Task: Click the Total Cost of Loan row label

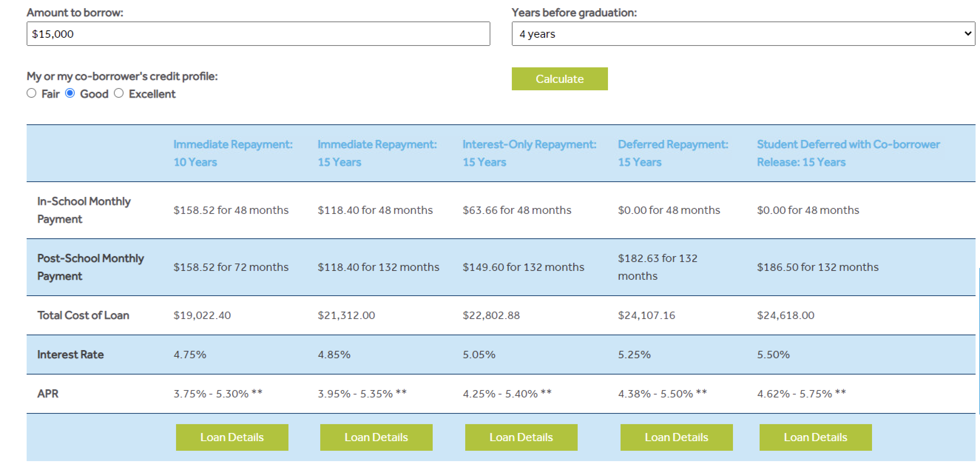Action: point(83,315)
